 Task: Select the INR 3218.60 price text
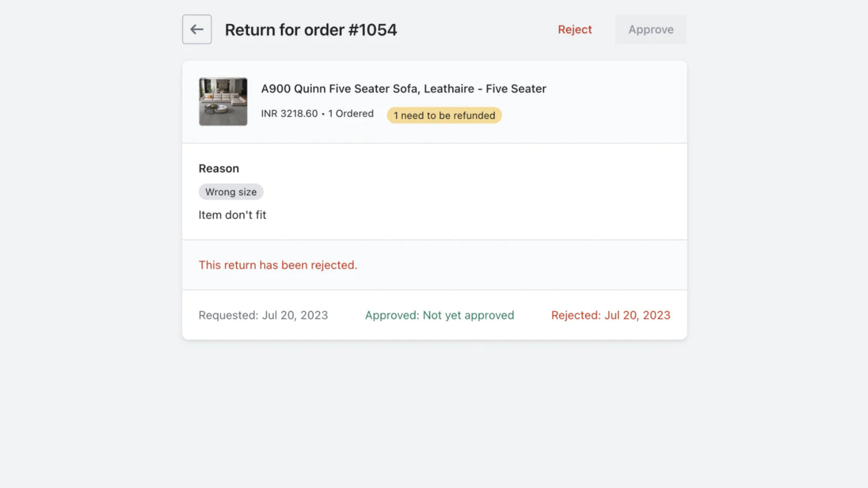pyautogui.click(x=289, y=113)
